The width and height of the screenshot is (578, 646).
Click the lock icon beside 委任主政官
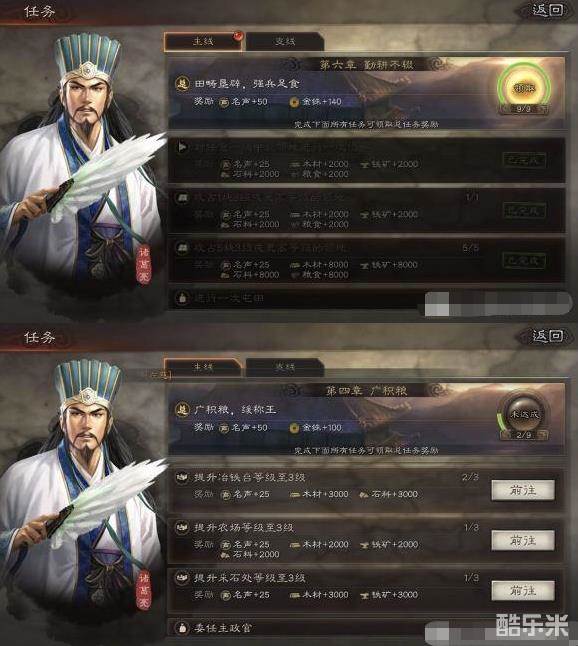[x=182, y=628]
